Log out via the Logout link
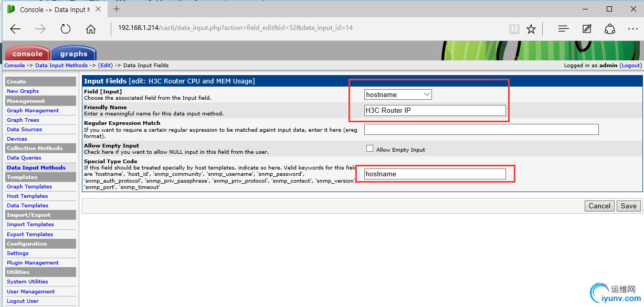This screenshot has height=307, width=644. [630, 65]
